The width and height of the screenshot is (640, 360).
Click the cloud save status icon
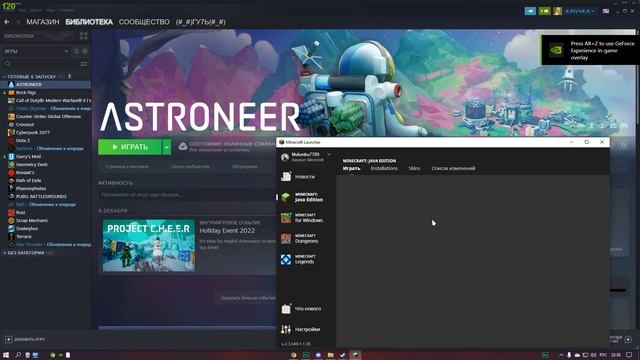[183, 147]
